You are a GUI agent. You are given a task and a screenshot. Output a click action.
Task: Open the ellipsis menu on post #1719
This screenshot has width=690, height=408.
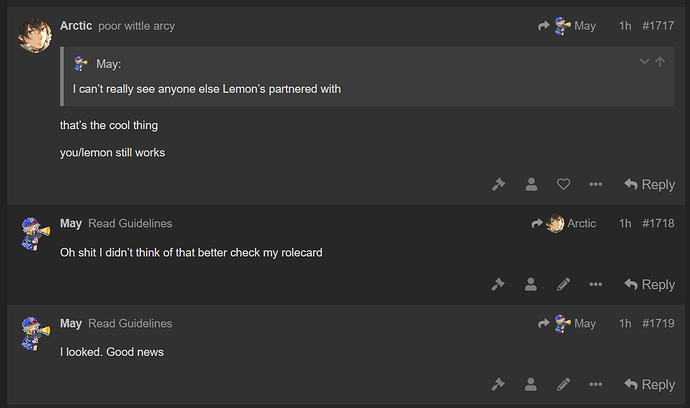coord(596,384)
